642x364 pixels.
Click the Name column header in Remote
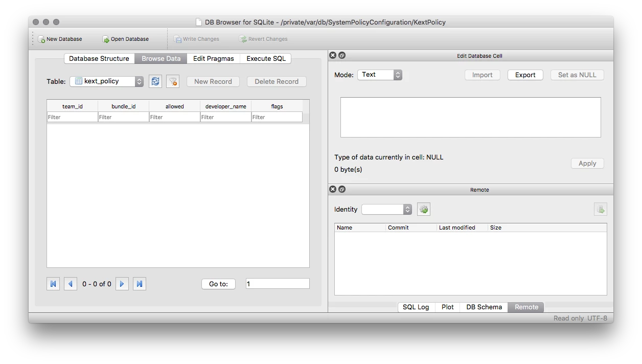[x=360, y=227]
